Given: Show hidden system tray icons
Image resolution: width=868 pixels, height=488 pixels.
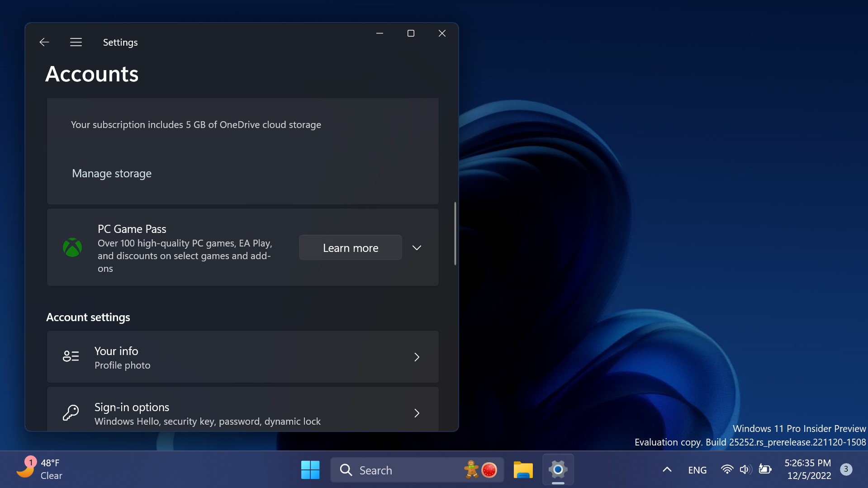Looking at the screenshot, I should 667,469.
